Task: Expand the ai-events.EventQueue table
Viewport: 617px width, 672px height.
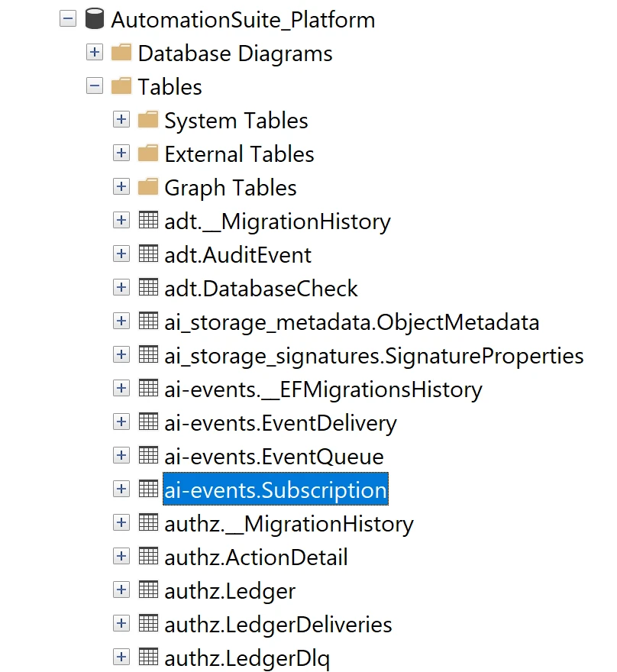Action: (121, 456)
